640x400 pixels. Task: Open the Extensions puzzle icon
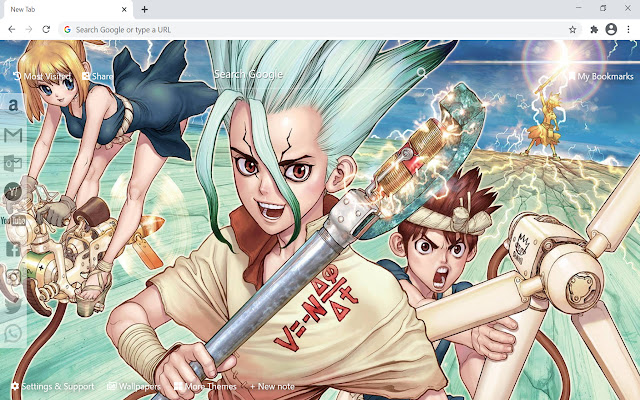click(594, 29)
